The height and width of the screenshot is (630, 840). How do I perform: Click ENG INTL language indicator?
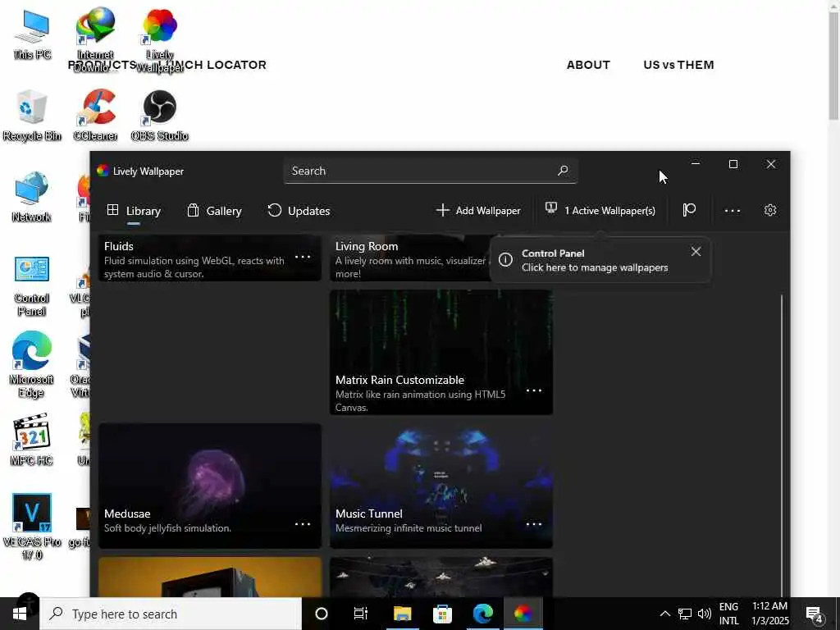[728, 614]
